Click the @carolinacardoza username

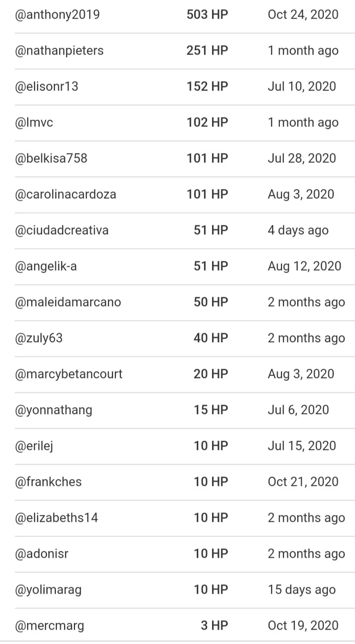point(65,194)
